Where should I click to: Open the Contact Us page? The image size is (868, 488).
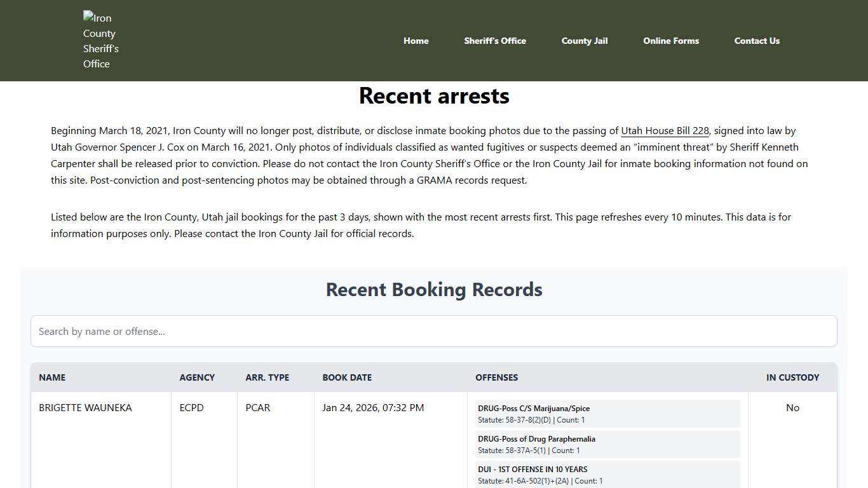(757, 41)
